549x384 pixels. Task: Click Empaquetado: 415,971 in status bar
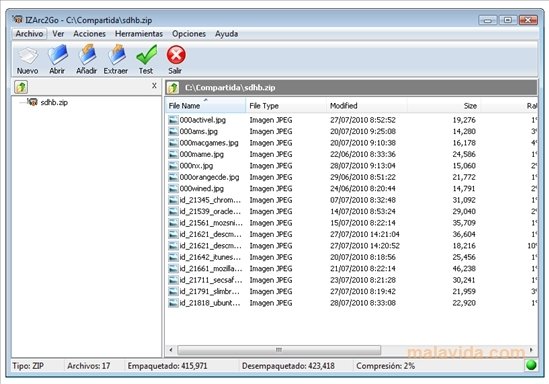167,366
